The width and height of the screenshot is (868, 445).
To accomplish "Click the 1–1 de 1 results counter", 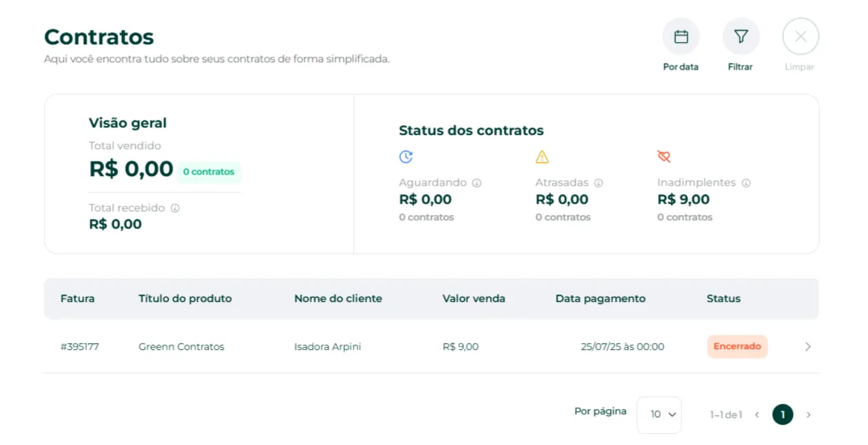I will (x=726, y=414).
